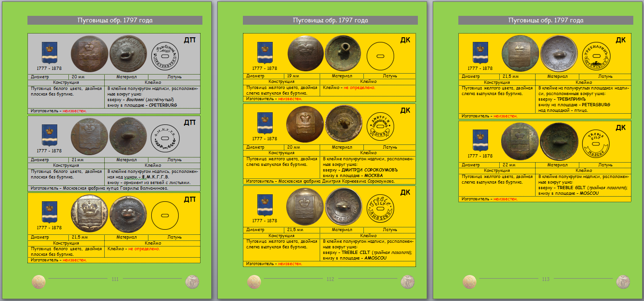Click the page number 113 in footer
This screenshot has width=644, height=301.
[546, 280]
